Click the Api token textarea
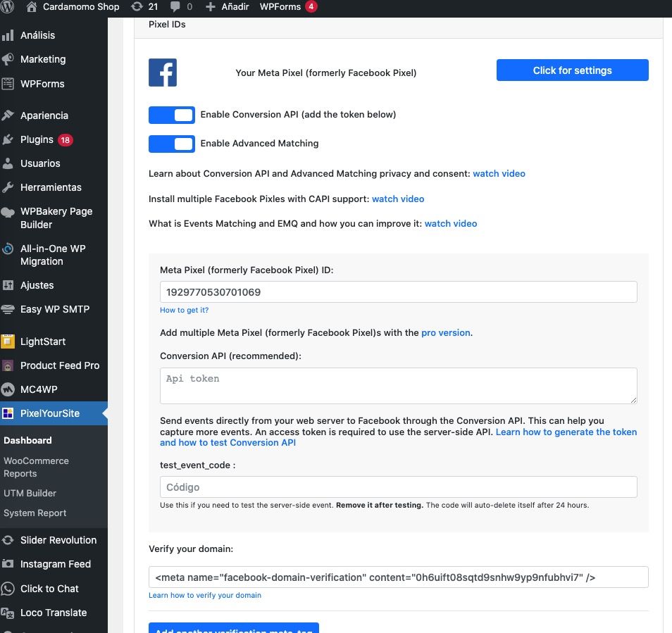The width and height of the screenshot is (672, 633). pos(398,385)
